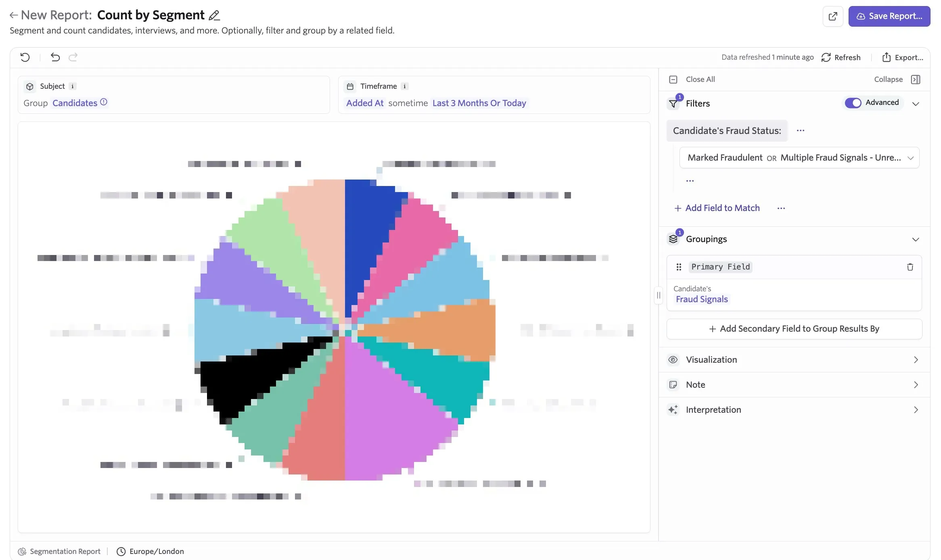941x560 pixels.
Task: Collapse the Filters section chevron
Action: point(916,104)
